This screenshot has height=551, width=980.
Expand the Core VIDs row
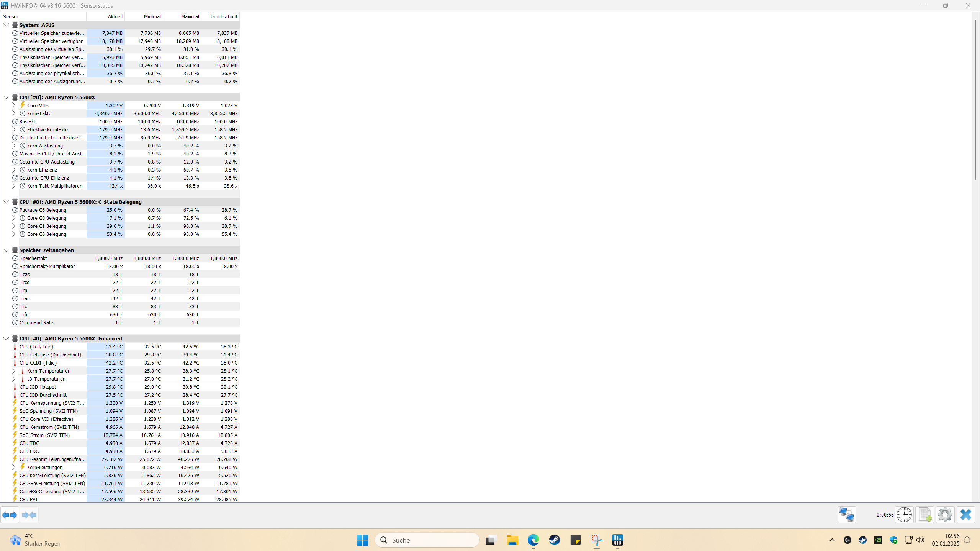14,105
